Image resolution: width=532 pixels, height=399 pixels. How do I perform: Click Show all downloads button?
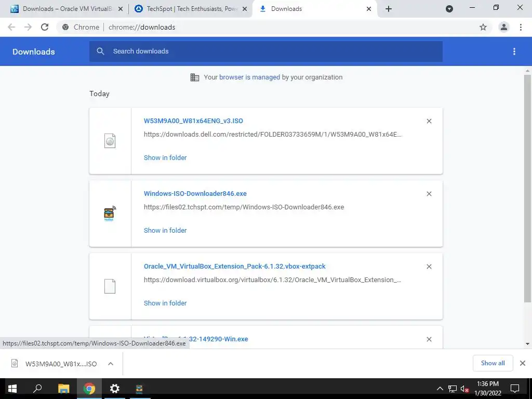(x=493, y=363)
